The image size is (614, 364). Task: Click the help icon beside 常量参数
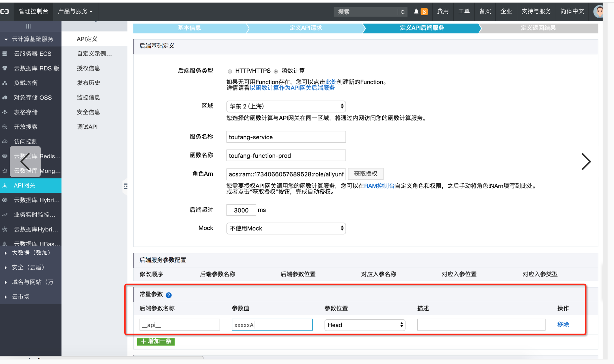pyautogui.click(x=168, y=295)
